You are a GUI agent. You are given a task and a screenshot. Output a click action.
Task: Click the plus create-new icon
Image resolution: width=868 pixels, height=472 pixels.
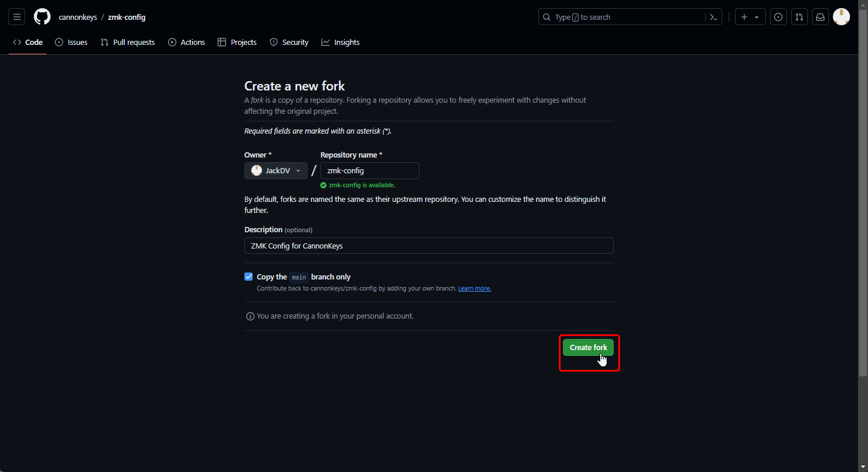pos(744,17)
